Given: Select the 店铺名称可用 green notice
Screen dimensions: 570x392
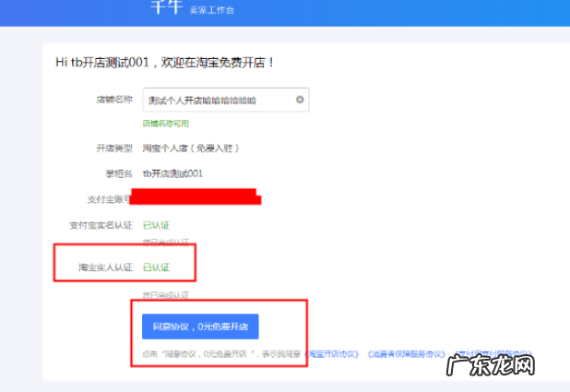Looking at the screenshot, I should [x=166, y=124].
